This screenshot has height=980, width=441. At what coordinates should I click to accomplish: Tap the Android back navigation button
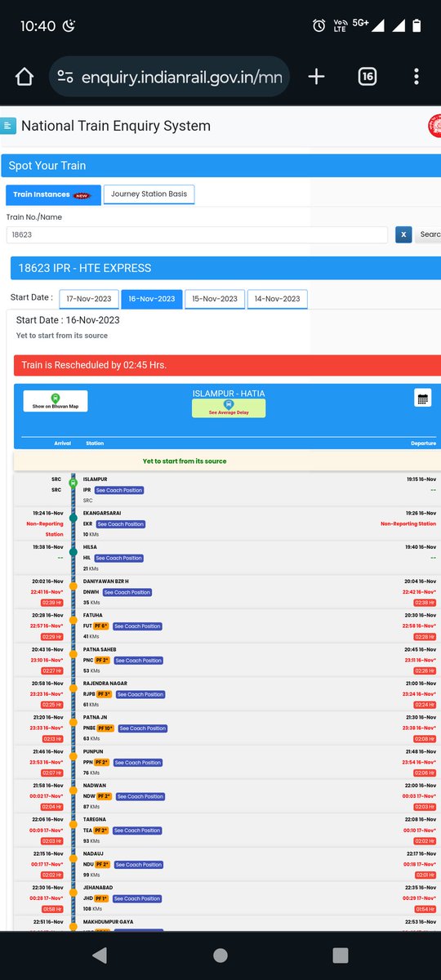tap(100, 955)
